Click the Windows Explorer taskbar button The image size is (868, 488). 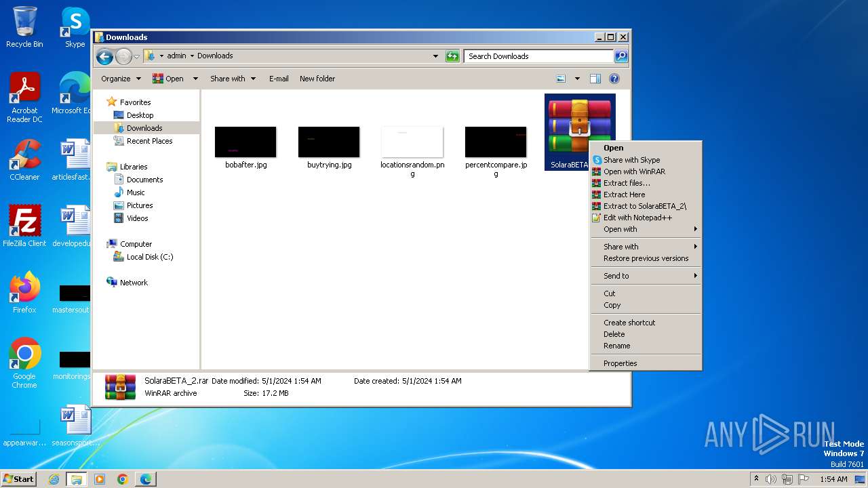76,479
